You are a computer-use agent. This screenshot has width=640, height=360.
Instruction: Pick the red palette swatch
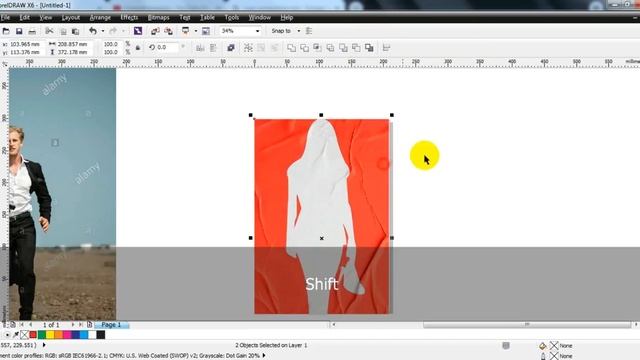[x=33, y=335]
